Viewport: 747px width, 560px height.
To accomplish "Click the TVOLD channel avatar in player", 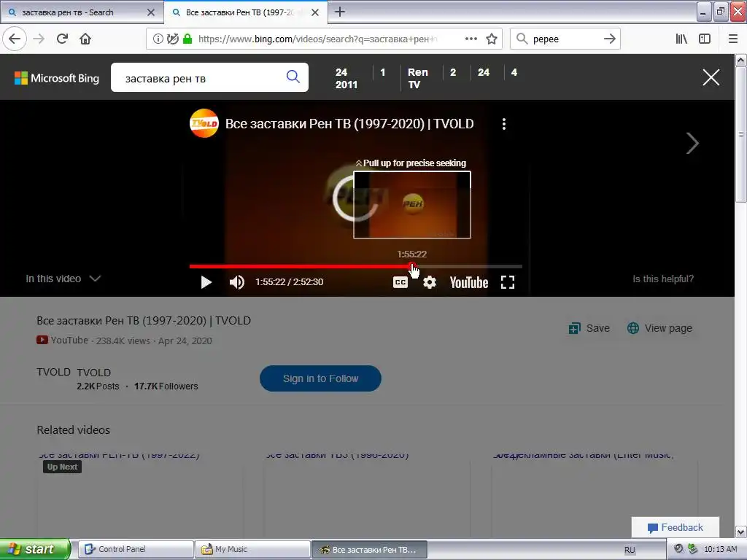I will coord(204,123).
